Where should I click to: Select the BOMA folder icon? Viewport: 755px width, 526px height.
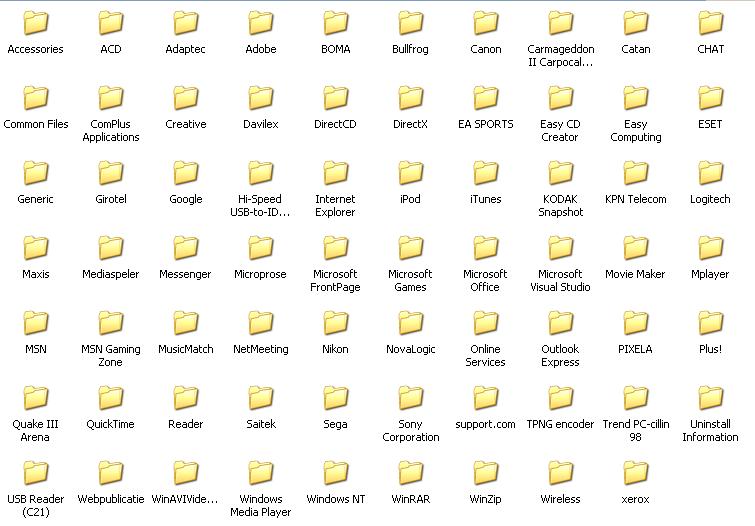336,23
